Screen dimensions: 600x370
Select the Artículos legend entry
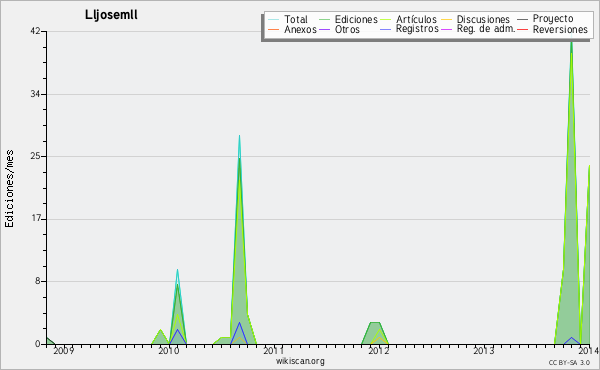pyautogui.click(x=408, y=19)
